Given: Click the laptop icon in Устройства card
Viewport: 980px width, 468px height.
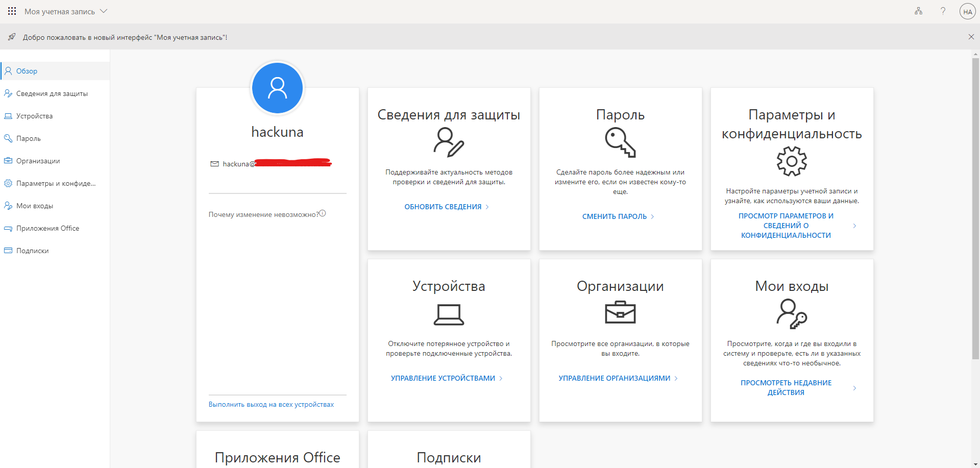Looking at the screenshot, I should click(x=449, y=314).
